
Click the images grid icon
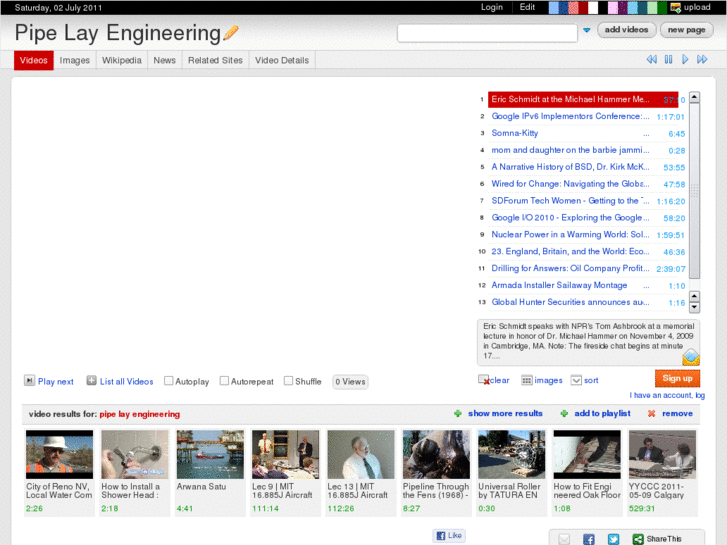click(x=527, y=380)
